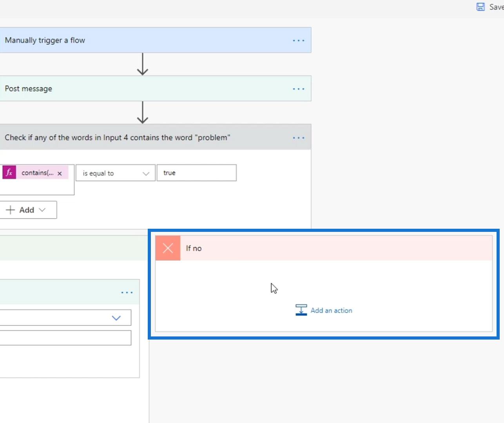
Task: Click the true value input field
Action: pyautogui.click(x=197, y=173)
